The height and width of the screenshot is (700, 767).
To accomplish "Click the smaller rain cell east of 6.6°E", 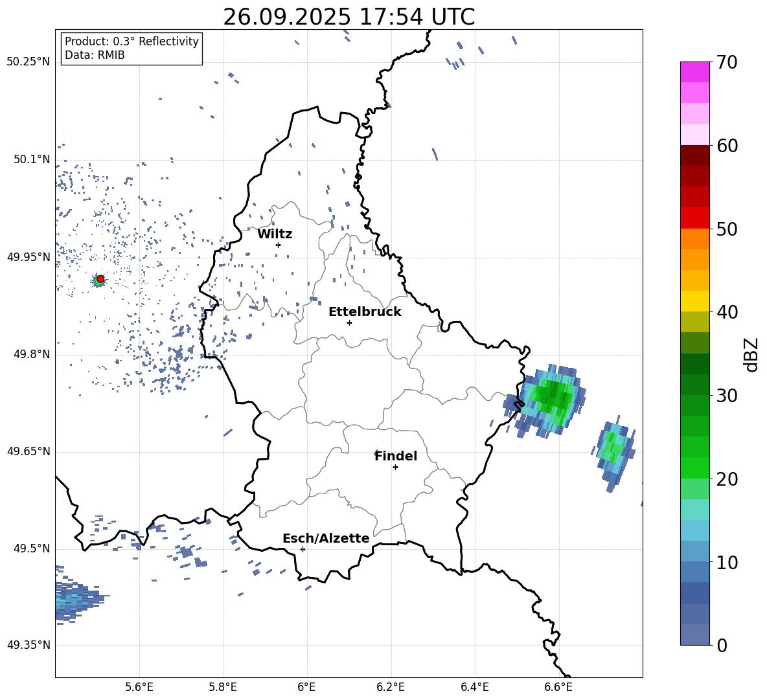I will [614, 453].
